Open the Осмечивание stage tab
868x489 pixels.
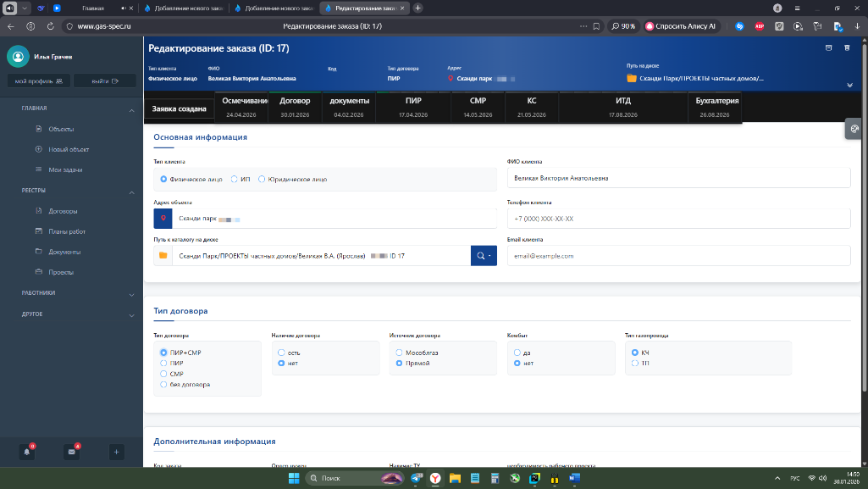click(x=241, y=107)
